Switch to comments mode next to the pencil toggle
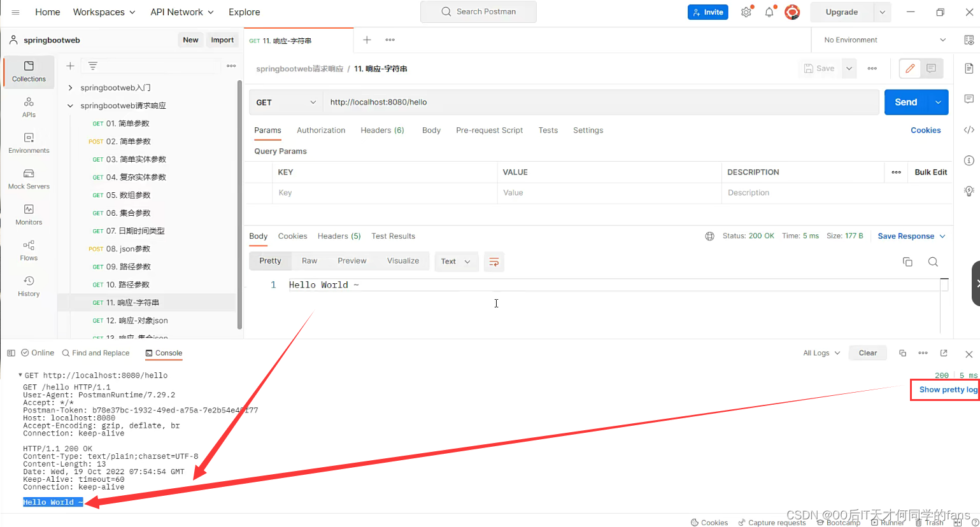The width and height of the screenshot is (980, 527). [x=930, y=68]
